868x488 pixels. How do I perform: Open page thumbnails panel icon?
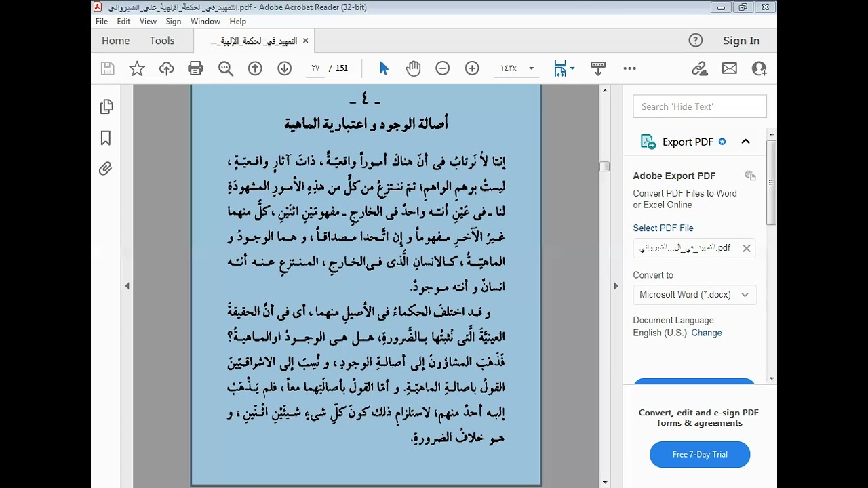[106, 106]
